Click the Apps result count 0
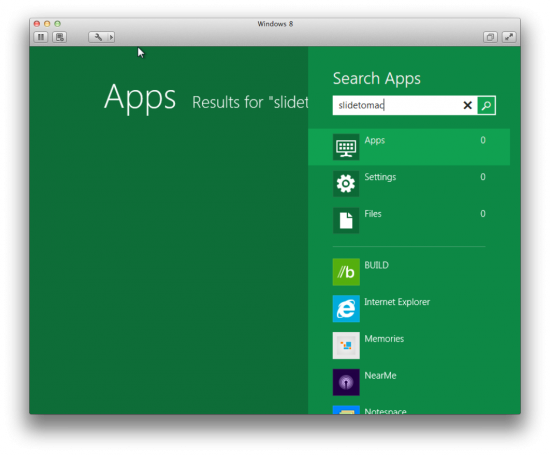This screenshot has height=455, width=550. [483, 140]
